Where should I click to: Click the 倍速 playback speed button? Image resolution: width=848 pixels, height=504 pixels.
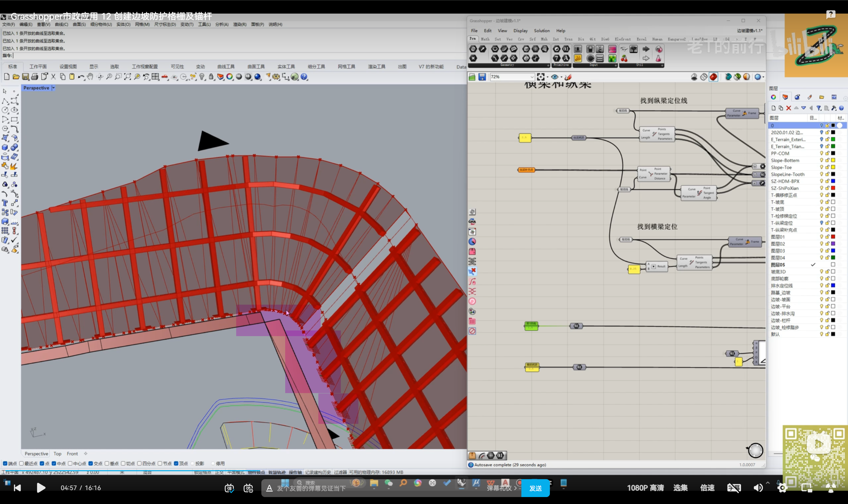click(x=707, y=488)
